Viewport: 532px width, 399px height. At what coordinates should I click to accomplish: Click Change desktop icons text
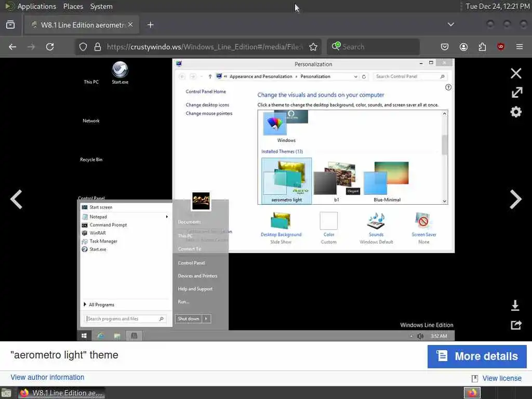tap(207, 105)
